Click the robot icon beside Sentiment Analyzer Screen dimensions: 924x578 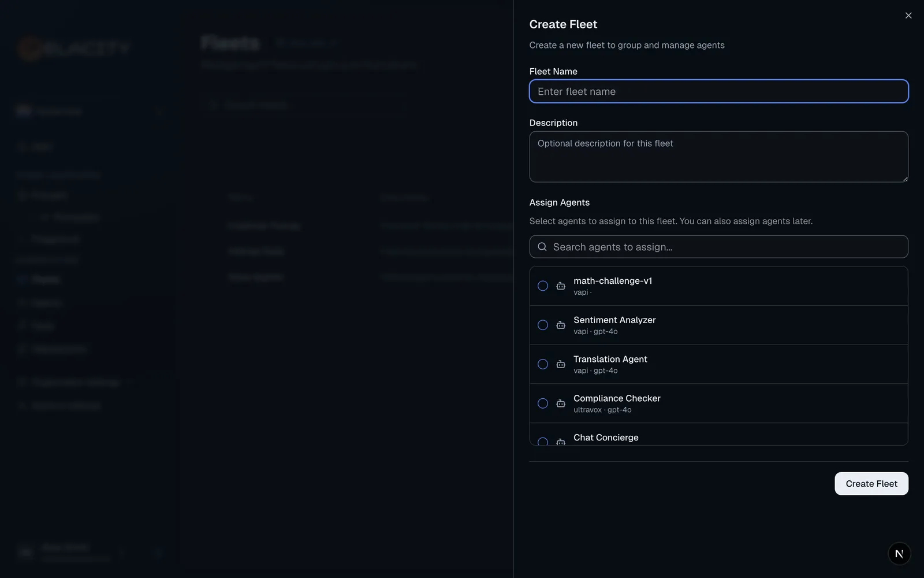[x=561, y=325]
